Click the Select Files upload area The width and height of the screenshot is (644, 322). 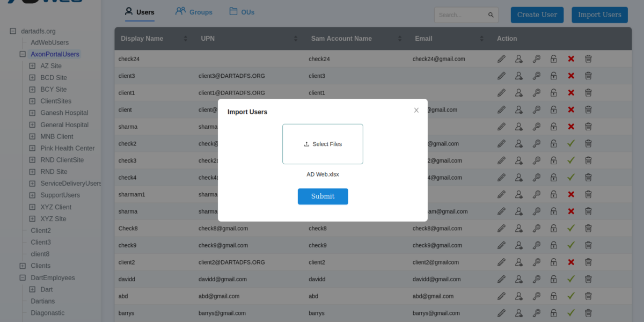click(323, 144)
